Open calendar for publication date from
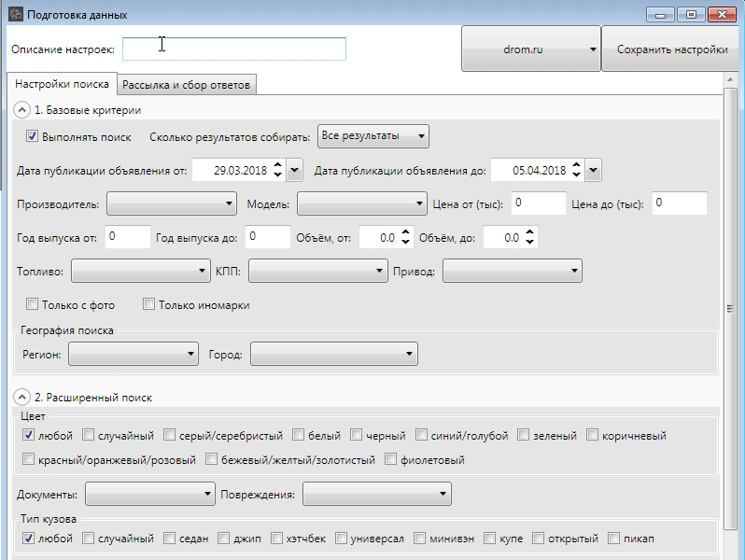Viewport: 745px width, 560px height. [x=295, y=170]
